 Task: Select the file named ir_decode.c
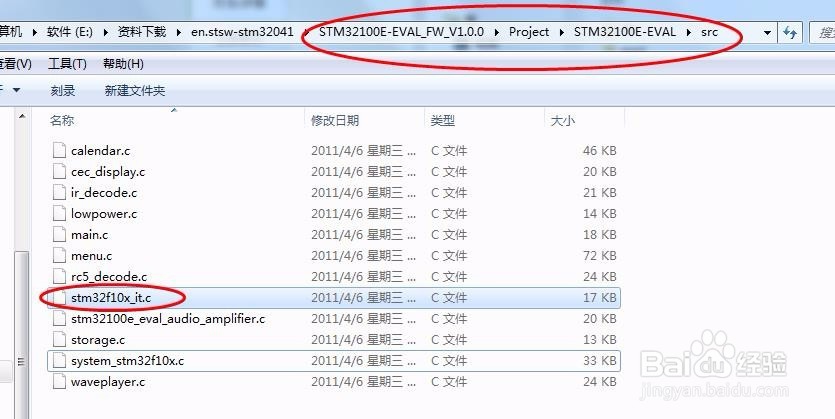click(104, 193)
